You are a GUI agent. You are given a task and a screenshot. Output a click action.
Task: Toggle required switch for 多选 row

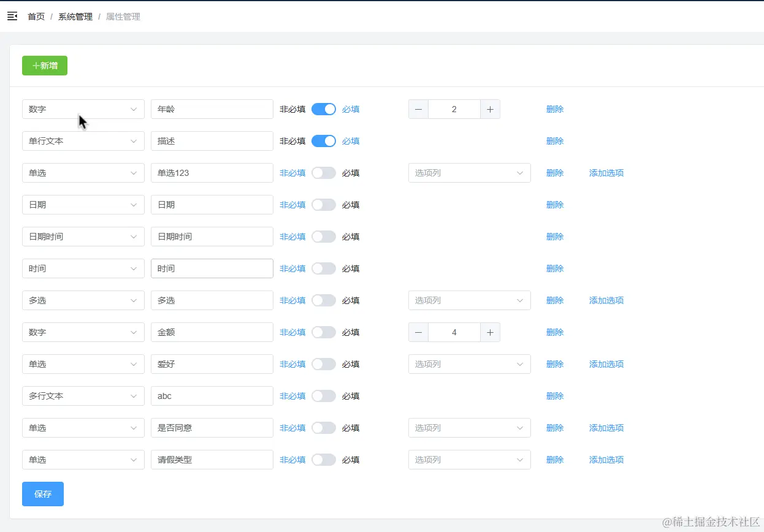pos(324,300)
